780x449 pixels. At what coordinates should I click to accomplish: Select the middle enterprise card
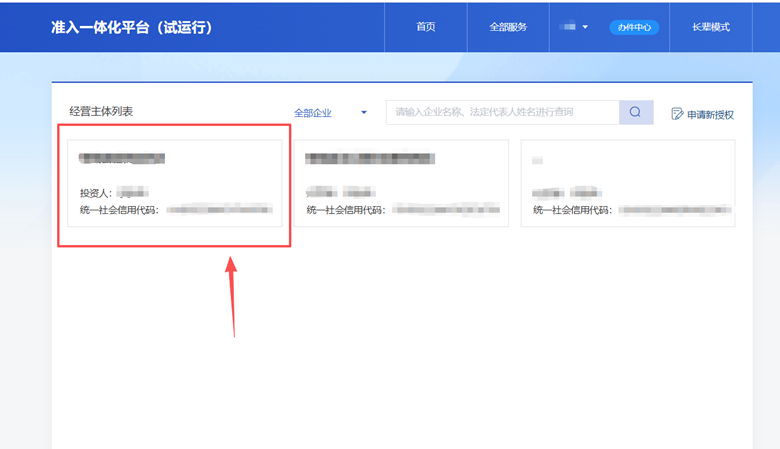click(x=401, y=186)
